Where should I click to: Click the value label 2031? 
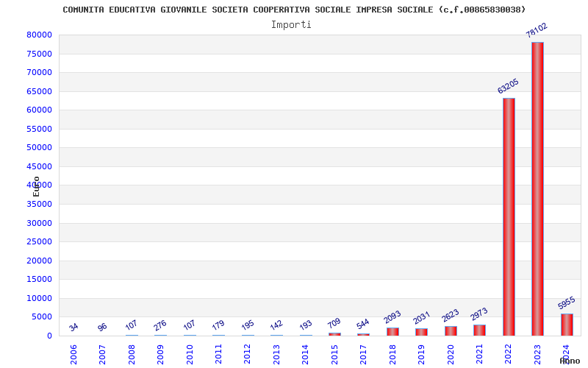click(x=421, y=318)
